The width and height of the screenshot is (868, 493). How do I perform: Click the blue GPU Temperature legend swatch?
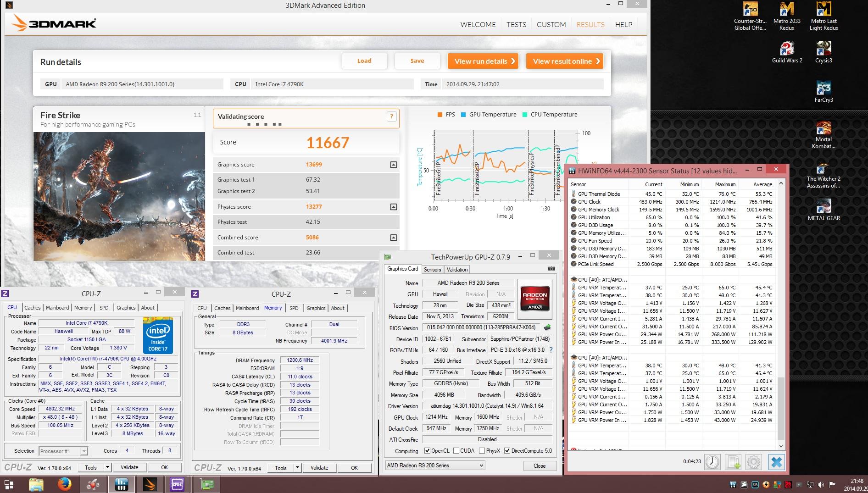(463, 115)
